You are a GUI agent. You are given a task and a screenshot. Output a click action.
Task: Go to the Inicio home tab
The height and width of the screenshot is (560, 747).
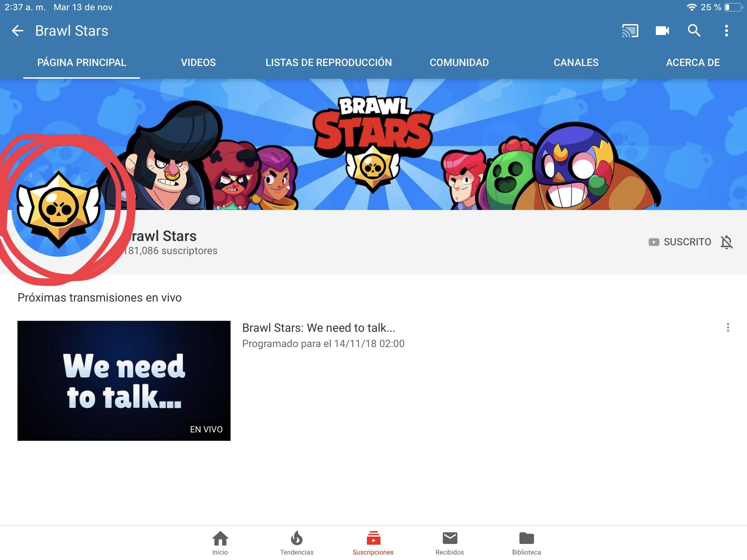[220, 543]
